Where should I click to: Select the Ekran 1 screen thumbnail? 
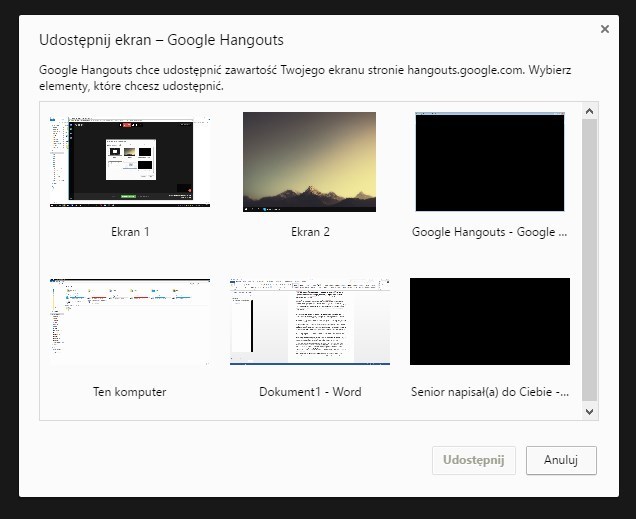click(x=130, y=162)
